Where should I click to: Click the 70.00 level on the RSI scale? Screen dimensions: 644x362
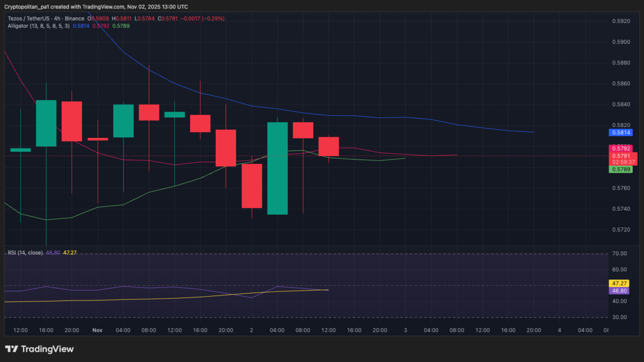[x=620, y=254]
